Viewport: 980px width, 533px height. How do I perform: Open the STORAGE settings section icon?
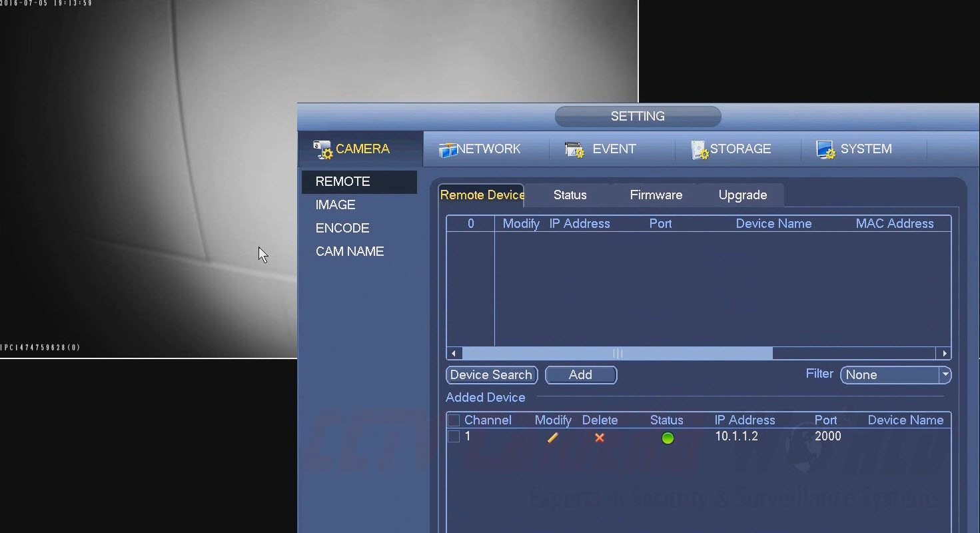pyautogui.click(x=700, y=149)
